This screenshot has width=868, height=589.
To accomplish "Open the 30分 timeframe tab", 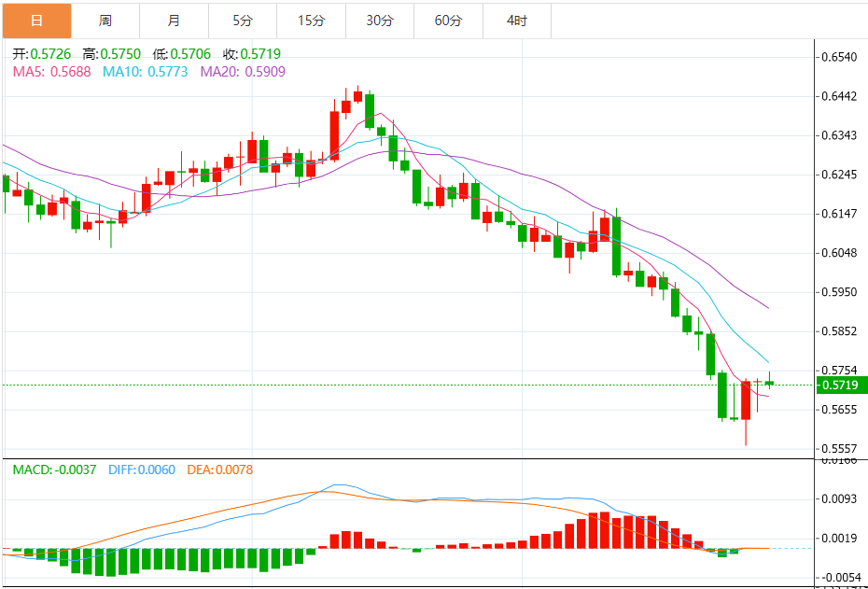I will coord(380,21).
